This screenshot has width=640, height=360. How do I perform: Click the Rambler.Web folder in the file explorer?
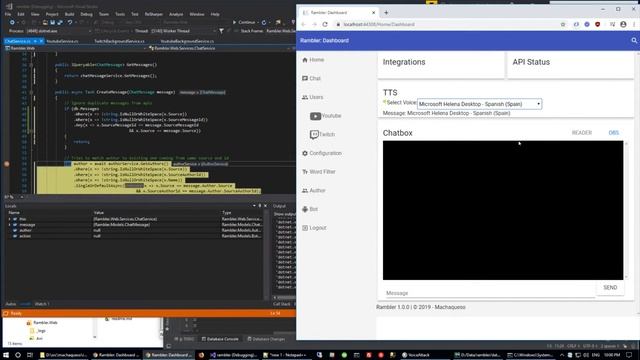[x=42, y=322]
